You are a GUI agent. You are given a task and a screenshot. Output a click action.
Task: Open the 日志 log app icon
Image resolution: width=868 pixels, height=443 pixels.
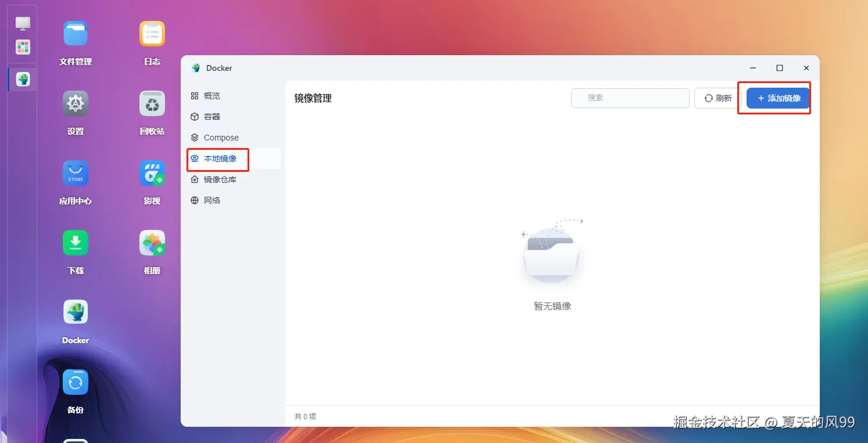152,34
